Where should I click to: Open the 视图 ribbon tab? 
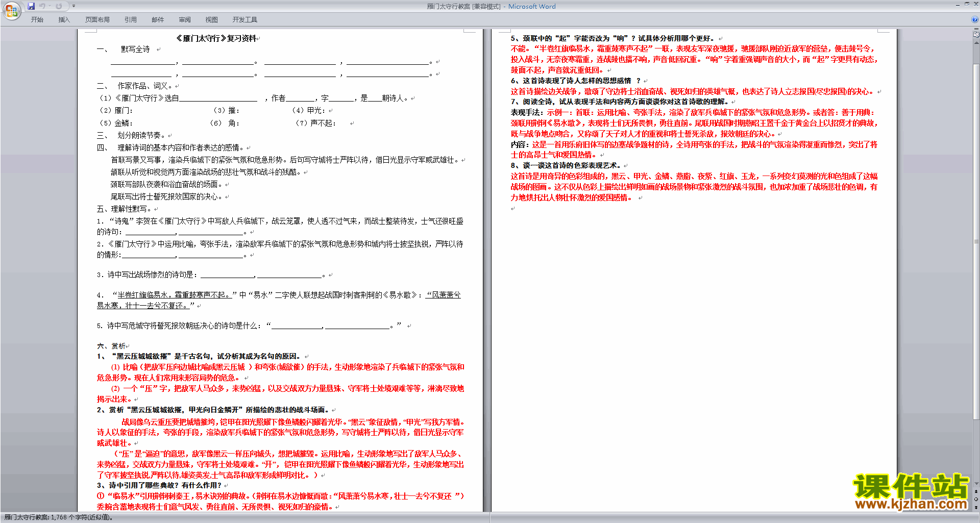211,19
